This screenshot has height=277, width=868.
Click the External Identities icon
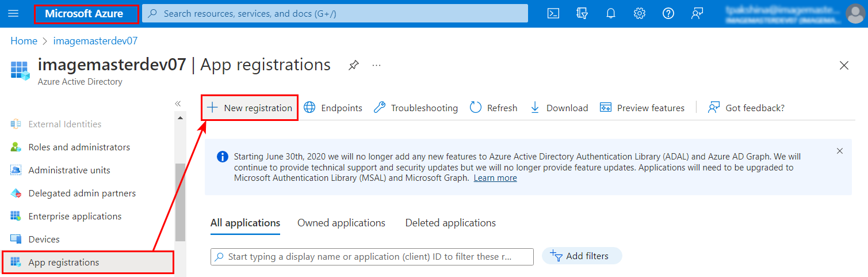point(16,124)
